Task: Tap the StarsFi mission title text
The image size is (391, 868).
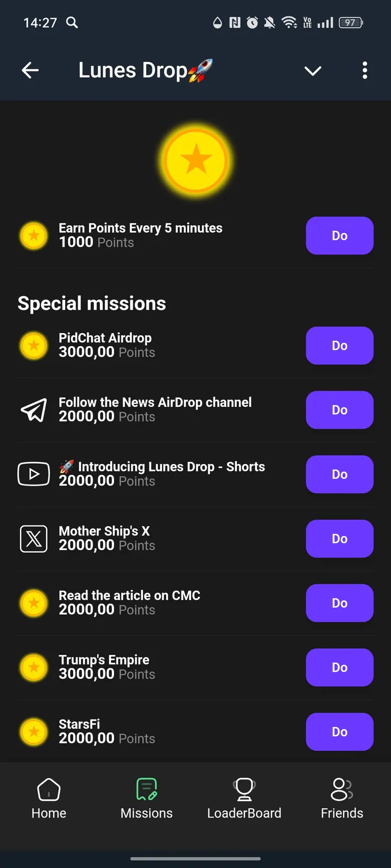Action: (x=79, y=724)
